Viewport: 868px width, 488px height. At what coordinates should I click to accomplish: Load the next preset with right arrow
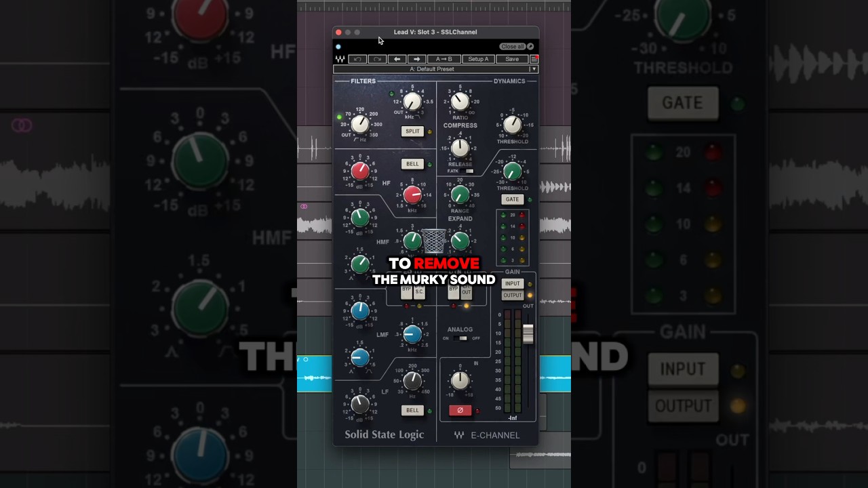pos(416,59)
